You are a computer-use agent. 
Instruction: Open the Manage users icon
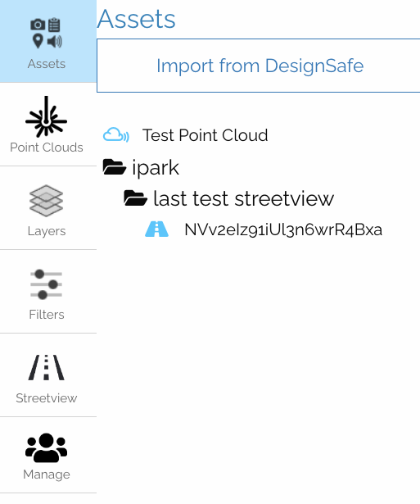46,447
